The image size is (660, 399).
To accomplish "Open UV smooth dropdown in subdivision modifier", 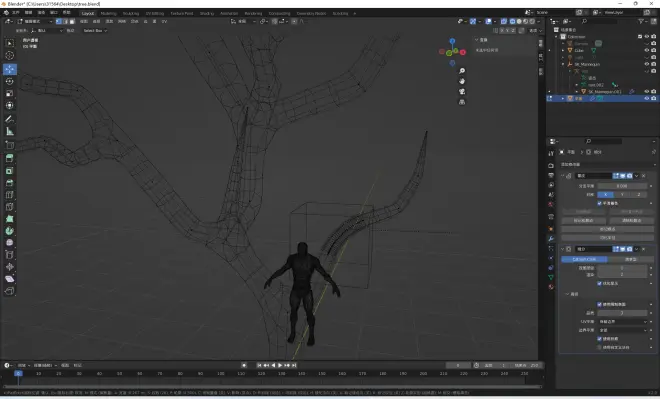I will tap(623, 322).
